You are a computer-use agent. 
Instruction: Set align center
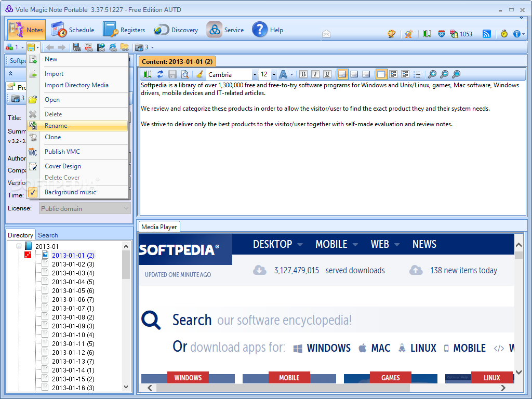click(x=354, y=74)
